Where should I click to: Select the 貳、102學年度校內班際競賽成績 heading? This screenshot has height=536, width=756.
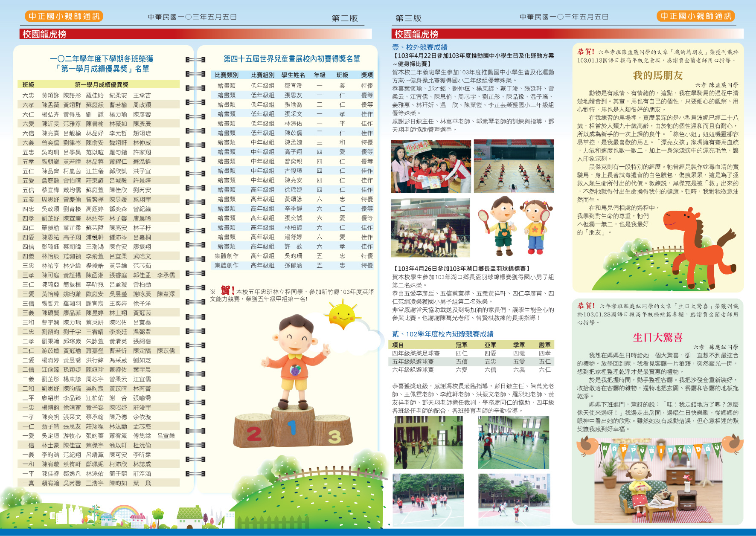(443, 334)
